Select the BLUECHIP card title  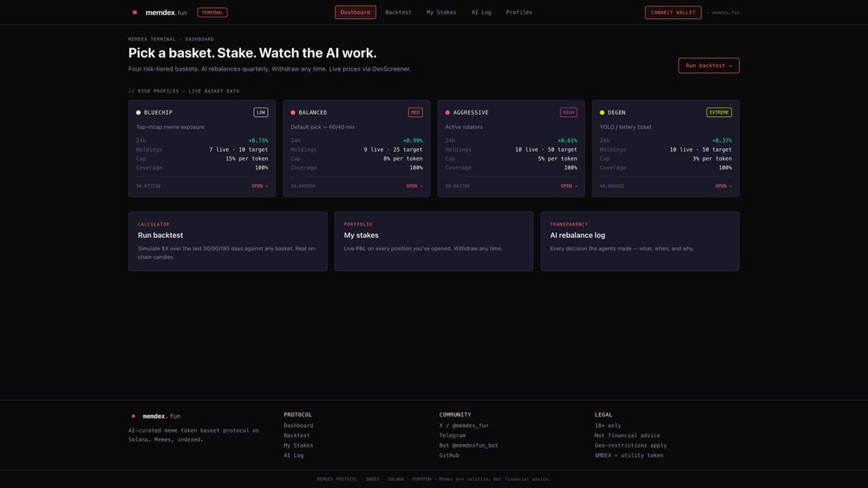pyautogui.click(x=158, y=113)
